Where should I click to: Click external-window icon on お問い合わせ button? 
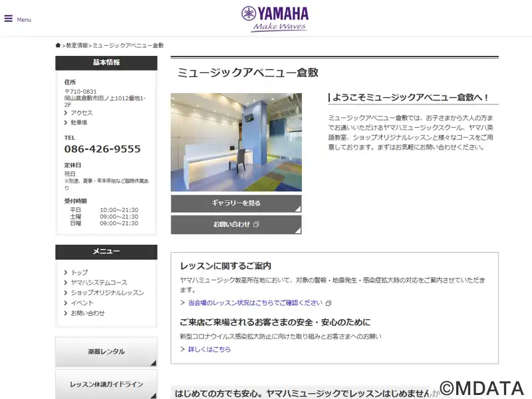click(256, 224)
